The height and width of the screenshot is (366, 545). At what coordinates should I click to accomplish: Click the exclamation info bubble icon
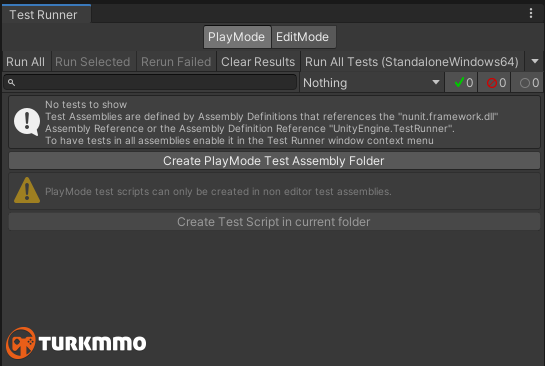tap(27, 122)
